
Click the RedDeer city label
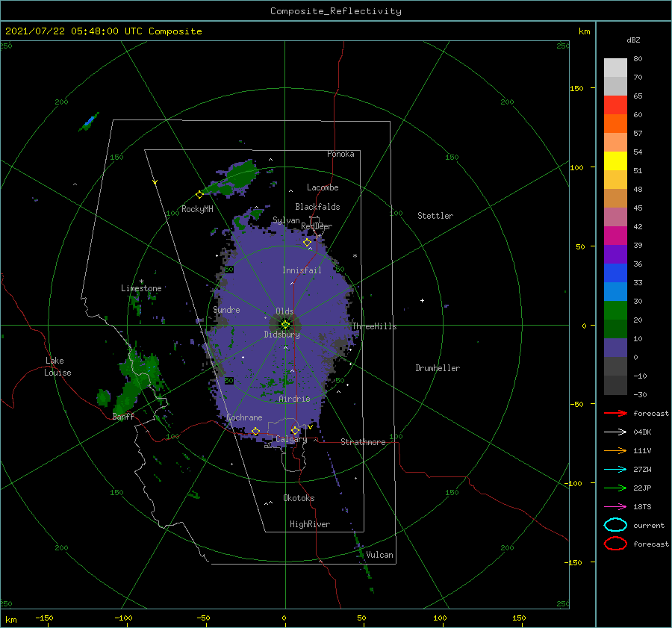click(317, 226)
